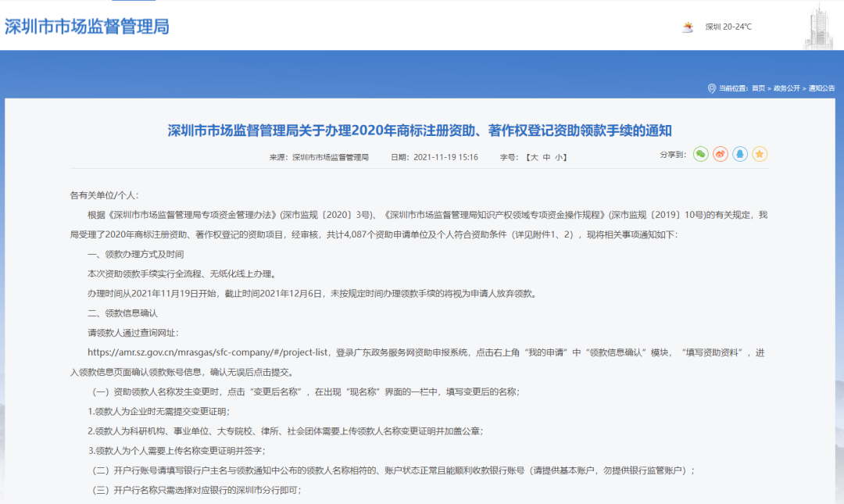The width and height of the screenshot is (844, 504).
Task: Open the 通知公告 breadcrumb link
Action: [821, 88]
